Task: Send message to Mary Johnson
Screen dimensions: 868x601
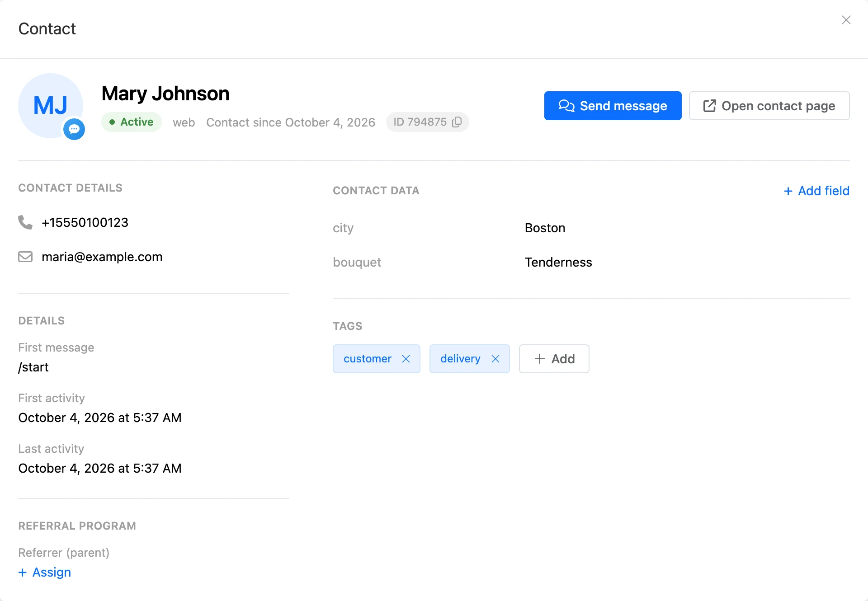Action: 613,106
